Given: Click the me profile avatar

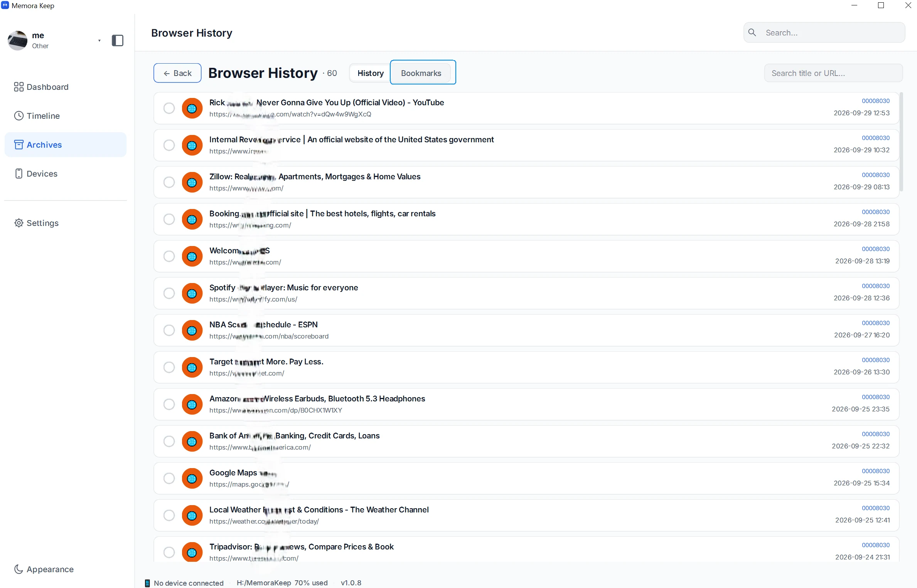Looking at the screenshot, I should tap(18, 40).
